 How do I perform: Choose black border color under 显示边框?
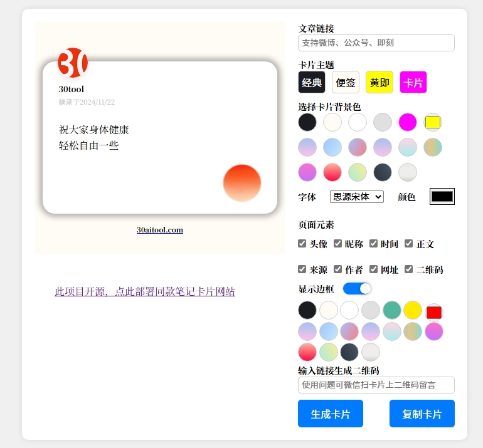tap(307, 310)
